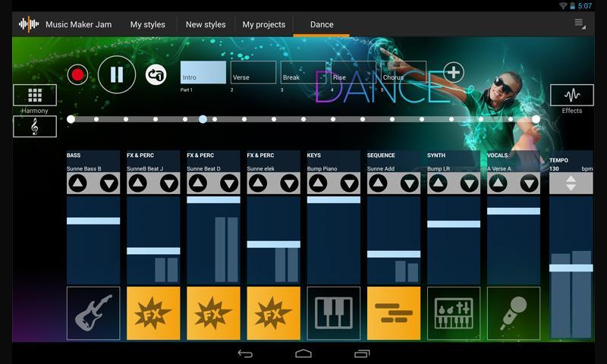Choose next loop for Bump LR
The height and width of the screenshot is (364, 607).
(x=470, y=183)
